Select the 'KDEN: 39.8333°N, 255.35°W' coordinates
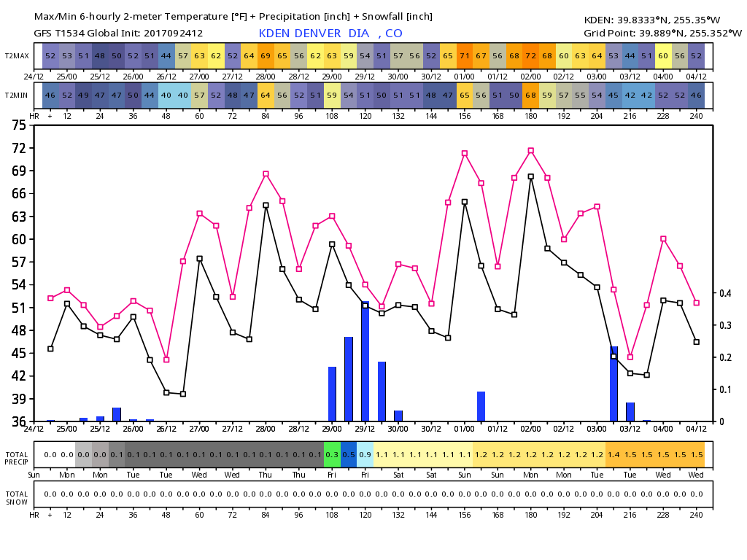The image size is (747, 560). point(651,20)
